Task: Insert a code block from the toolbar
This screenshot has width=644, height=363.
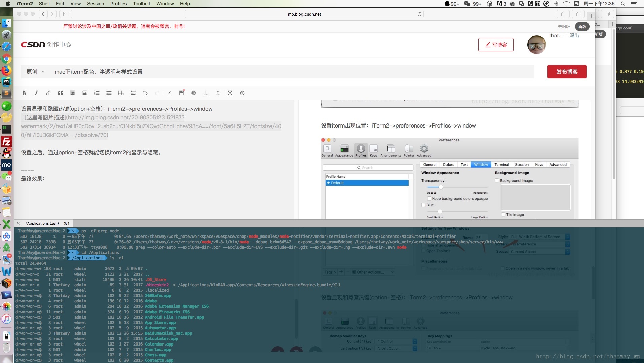Action: pos(72,93)
